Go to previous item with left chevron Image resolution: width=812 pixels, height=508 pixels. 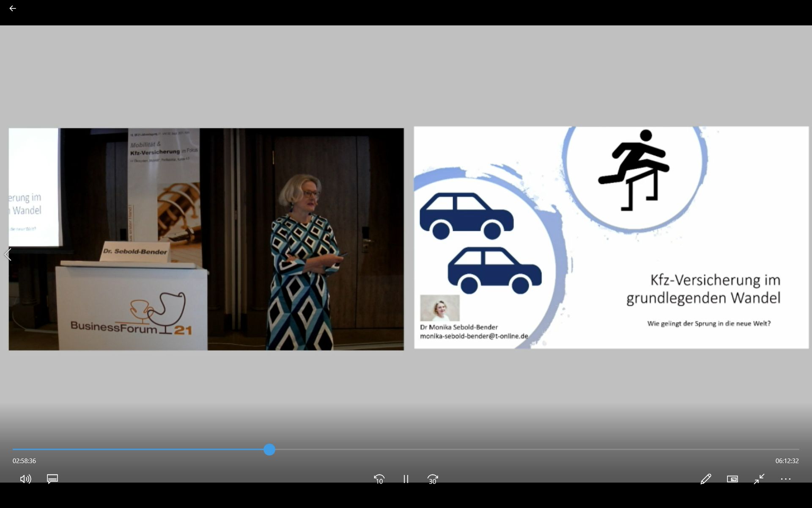(x=8, y=254)
